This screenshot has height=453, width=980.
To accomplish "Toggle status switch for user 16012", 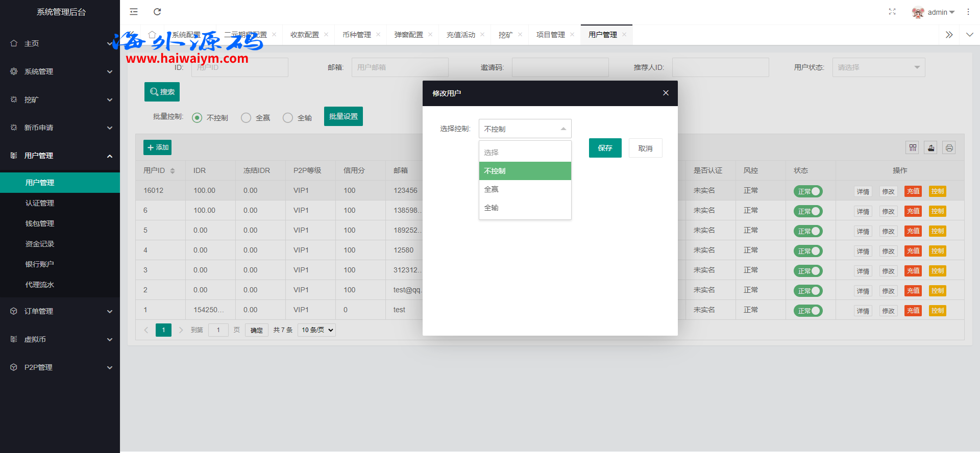I will (808, 191).
